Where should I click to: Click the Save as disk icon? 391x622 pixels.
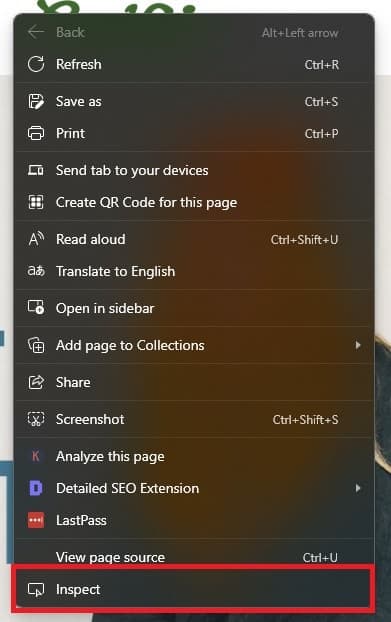36,102
